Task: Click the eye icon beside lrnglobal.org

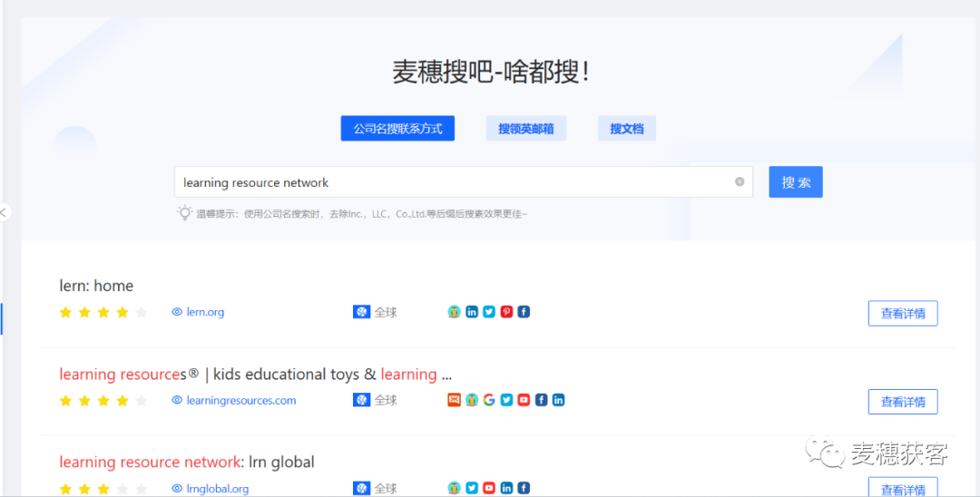Action: (x=177, y=488)
